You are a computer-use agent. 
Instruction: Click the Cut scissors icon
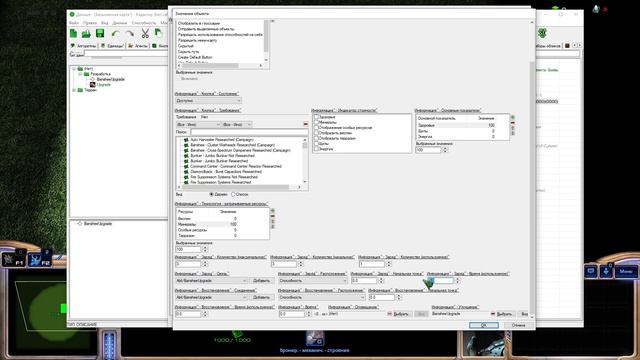pyautogui.click(x=145, y=33)
